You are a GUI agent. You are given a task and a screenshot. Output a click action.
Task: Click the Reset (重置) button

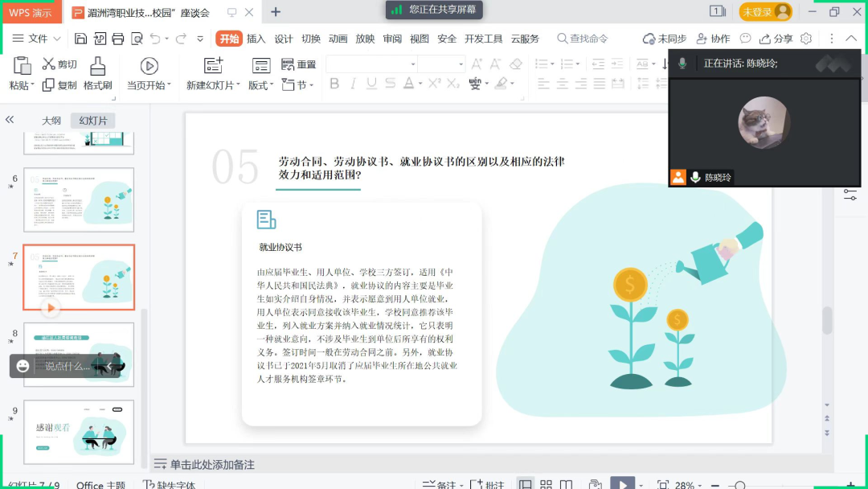click(298, 64)
